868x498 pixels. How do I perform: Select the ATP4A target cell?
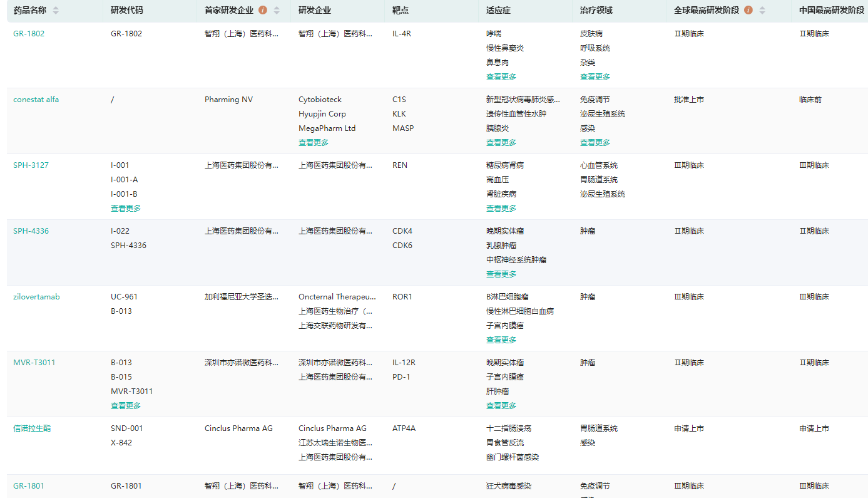(x=404, y=428)
